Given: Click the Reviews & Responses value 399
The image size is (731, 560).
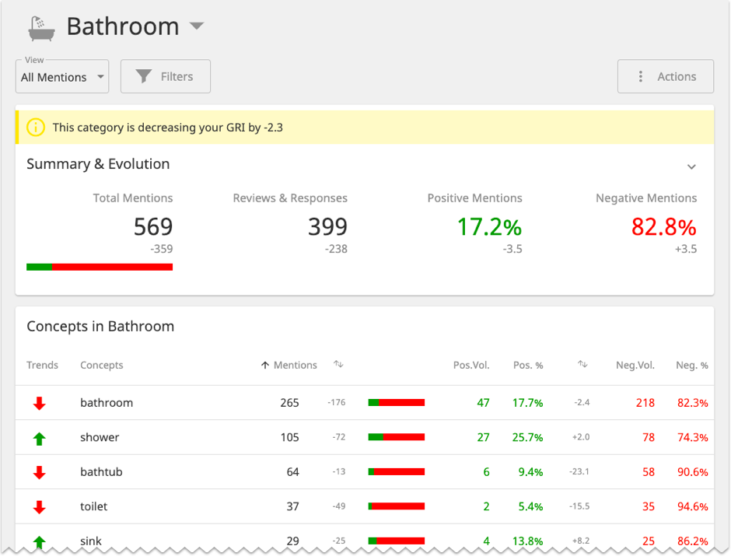Looking at the screenshot, I should (327, 227).
